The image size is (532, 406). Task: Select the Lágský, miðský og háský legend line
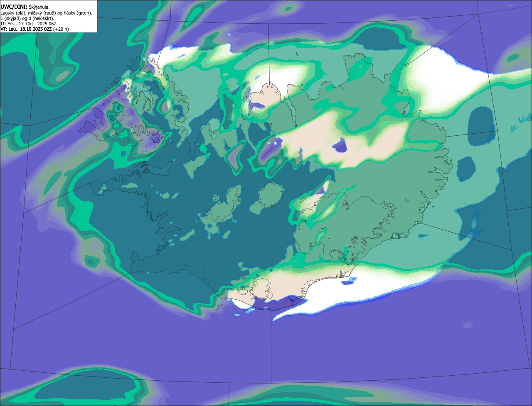47,13
